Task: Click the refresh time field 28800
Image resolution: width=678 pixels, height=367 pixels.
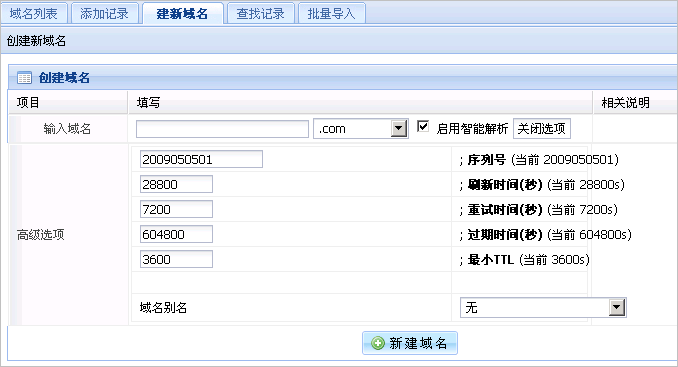Action: [x=176, y=184]
